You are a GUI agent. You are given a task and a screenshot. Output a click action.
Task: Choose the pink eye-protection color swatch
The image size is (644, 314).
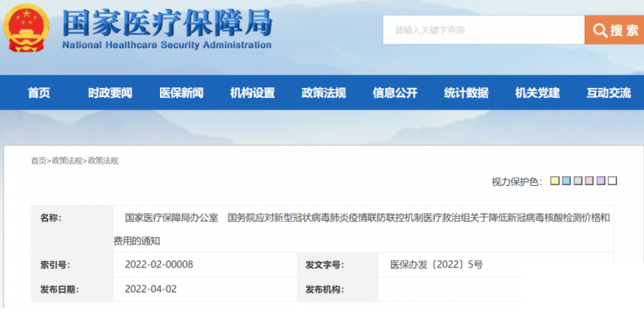click(589, 180)
